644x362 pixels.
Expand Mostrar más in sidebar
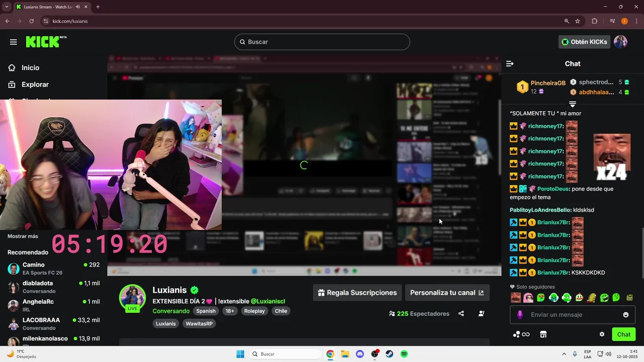coord(23,236)
